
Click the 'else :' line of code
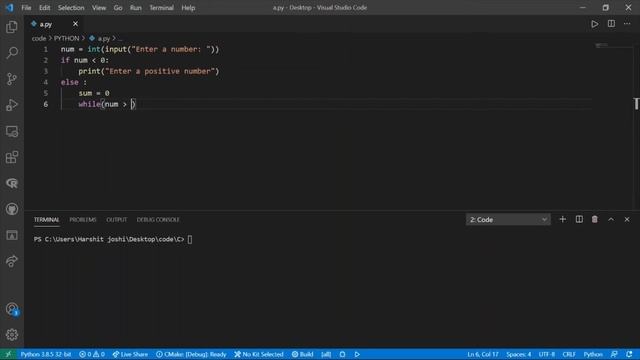click(x=73, y=82)
